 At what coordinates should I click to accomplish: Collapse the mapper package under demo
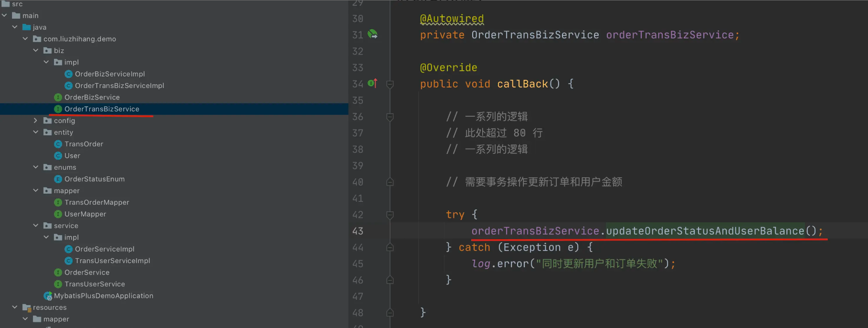(35, 190)
